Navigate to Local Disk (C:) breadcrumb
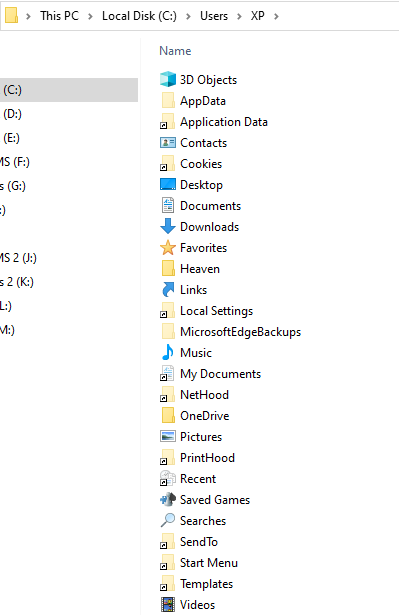The width and height of the screenshot is (399, 615). point(139,16)
